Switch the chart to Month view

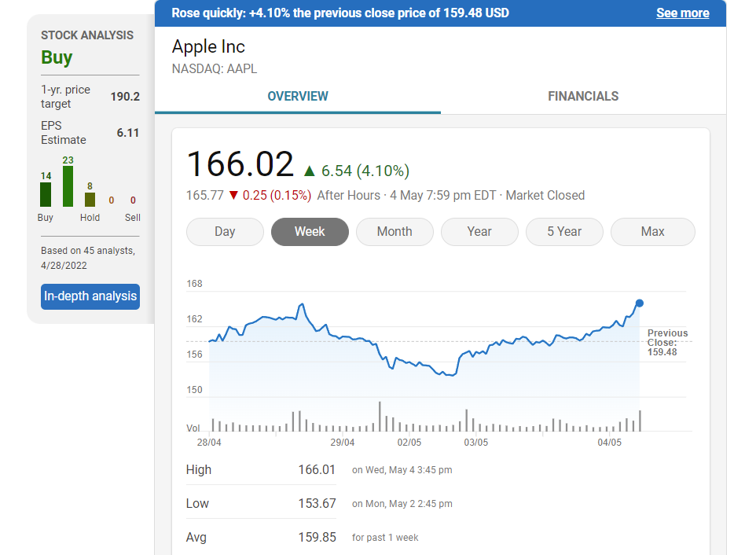(x=395, y=232)
